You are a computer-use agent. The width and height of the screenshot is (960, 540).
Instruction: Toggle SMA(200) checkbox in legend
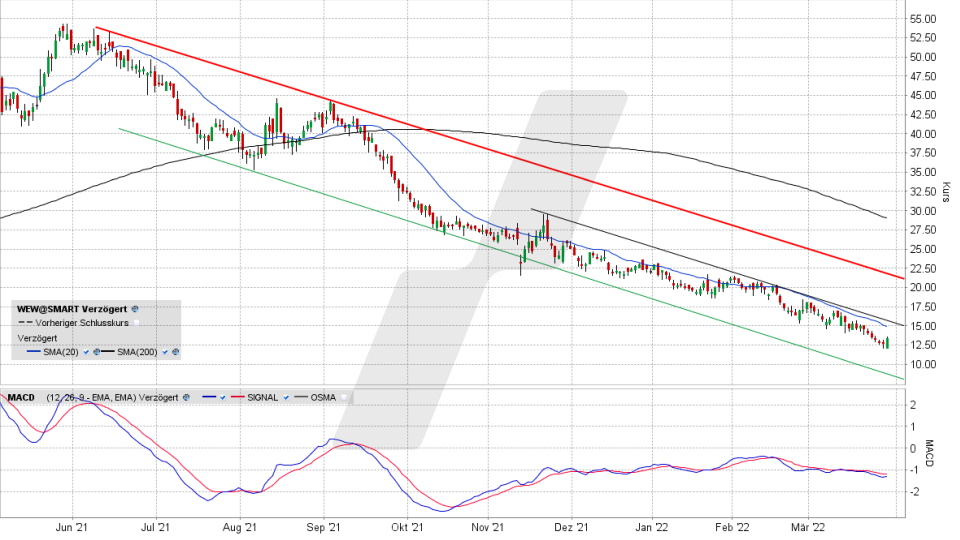coord(165,352)
